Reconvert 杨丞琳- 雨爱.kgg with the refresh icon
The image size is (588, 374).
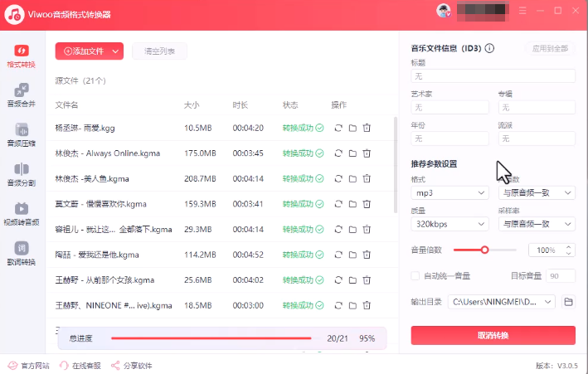(x=338, y=128)
